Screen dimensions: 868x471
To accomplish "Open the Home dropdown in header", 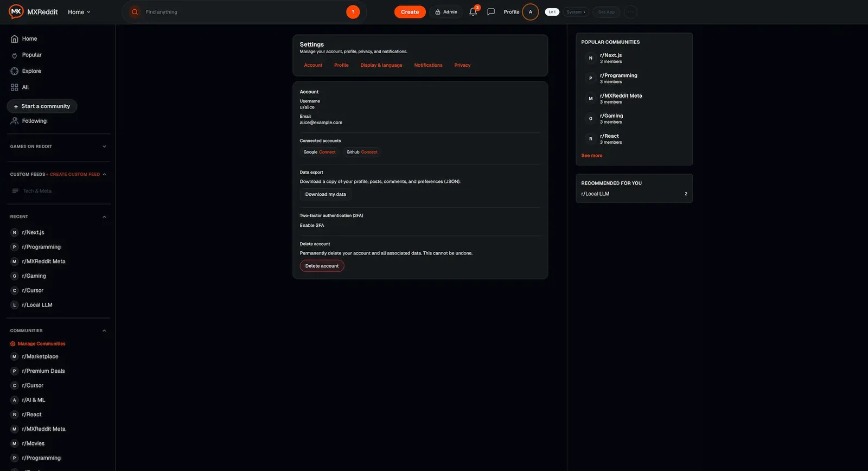I will pyautogui.click(x=79, y=12).
